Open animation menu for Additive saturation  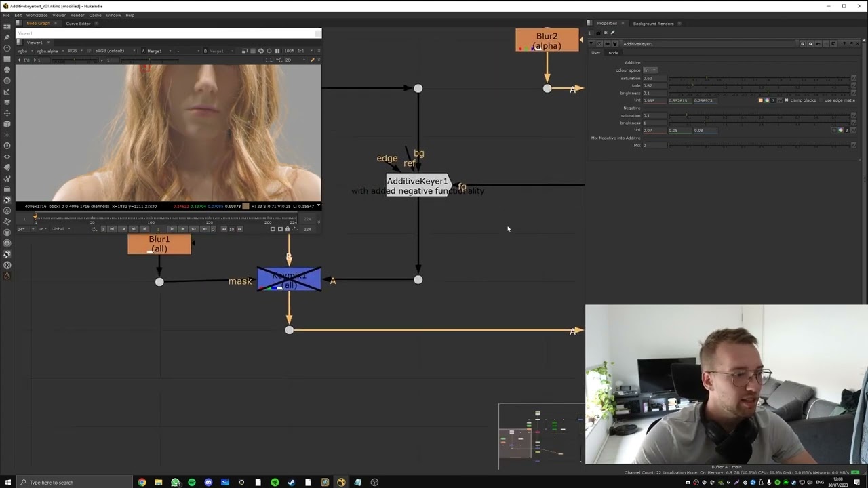tap(854, 78)
